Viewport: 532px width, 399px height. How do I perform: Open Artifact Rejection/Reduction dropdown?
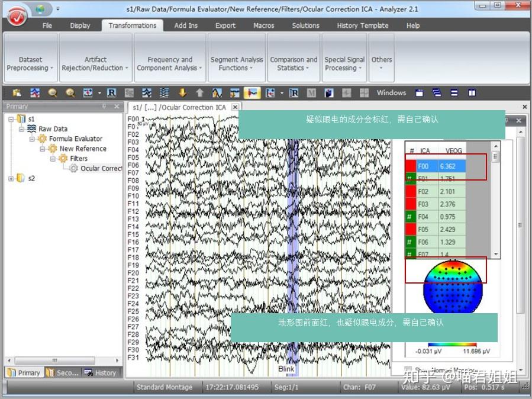[x=95, y=64]
